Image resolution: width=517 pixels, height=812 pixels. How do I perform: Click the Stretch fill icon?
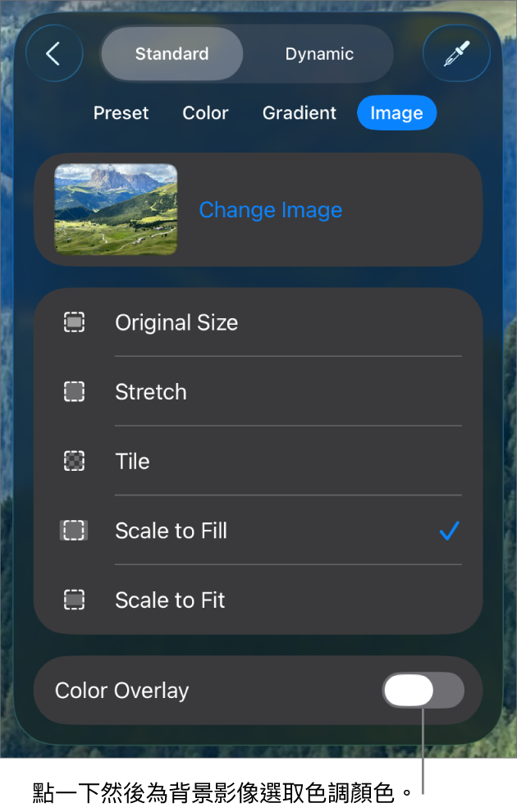coord(75,392)
